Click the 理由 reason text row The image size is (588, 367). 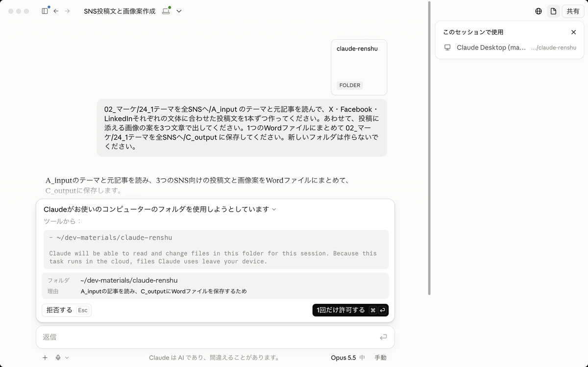(215, 292)
